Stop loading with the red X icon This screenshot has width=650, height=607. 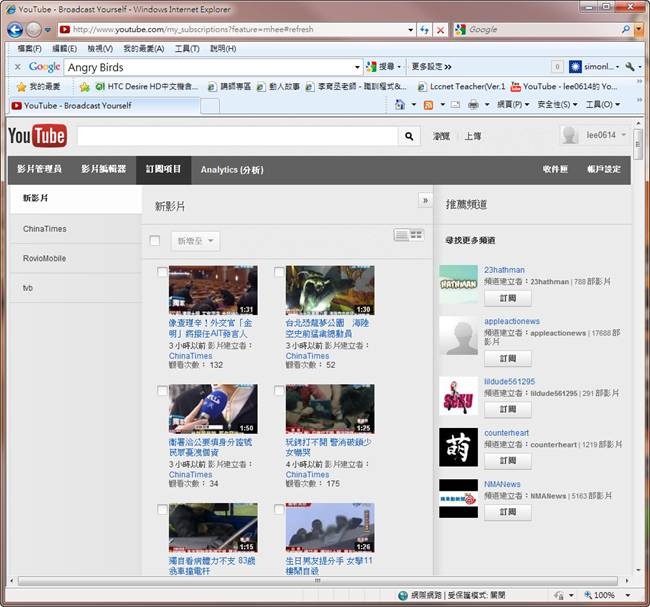tap(440, 30)
